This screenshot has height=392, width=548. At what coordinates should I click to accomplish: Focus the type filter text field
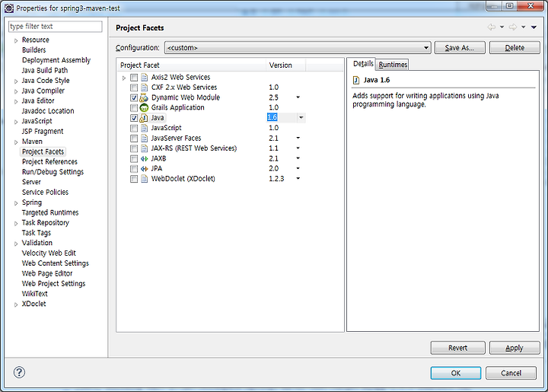point(56,27)
